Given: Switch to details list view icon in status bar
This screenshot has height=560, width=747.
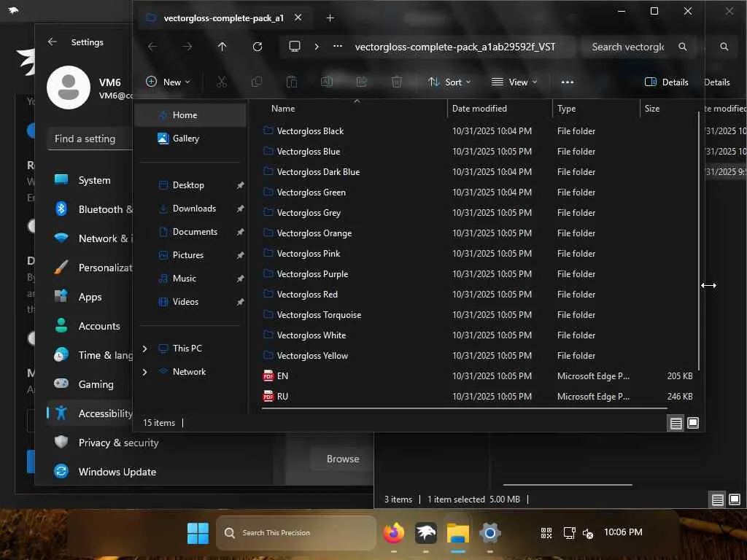Looking at the screenshot, I should pos(676,423).
